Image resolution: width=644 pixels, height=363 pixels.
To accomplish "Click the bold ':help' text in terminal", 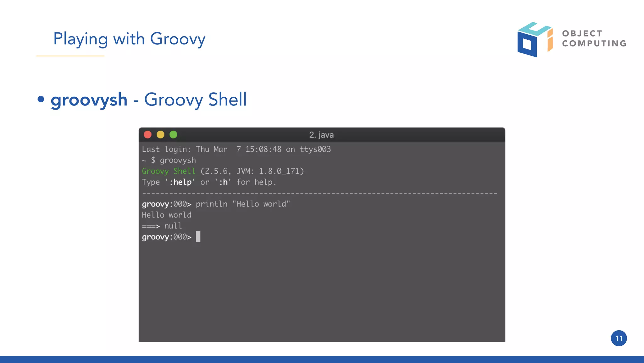I will (180, 182).
